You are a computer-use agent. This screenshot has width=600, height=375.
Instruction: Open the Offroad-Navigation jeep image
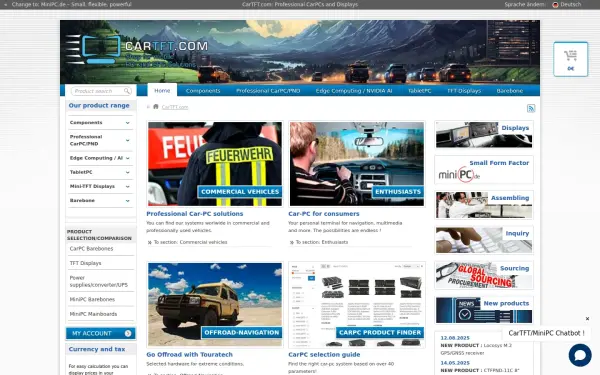point(215,305)
